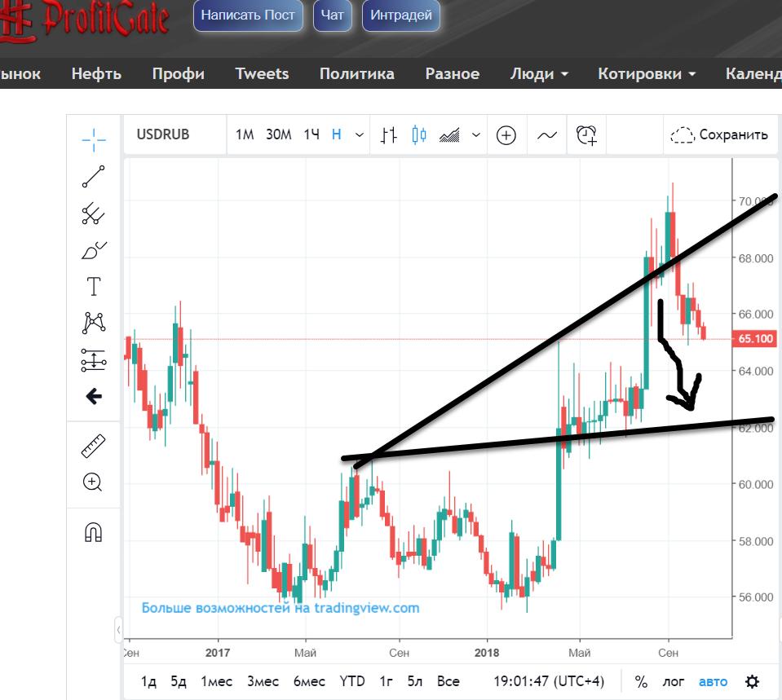Click Сохранить cloud save button
This screenshot has width=782, height=700.
720,134
